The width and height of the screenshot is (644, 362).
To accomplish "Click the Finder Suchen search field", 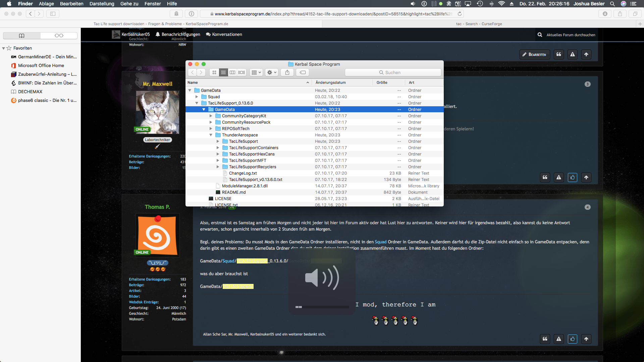I will click(393, 72).
